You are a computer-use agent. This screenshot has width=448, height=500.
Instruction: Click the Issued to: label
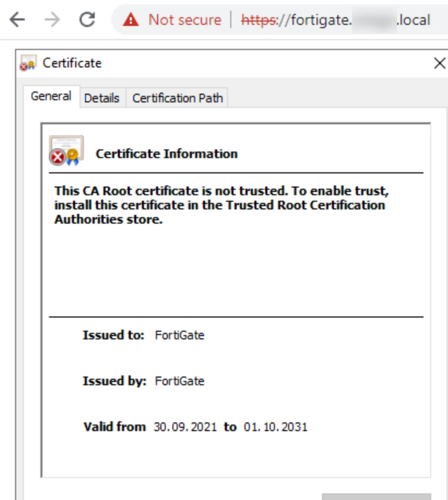coord(114,335)
